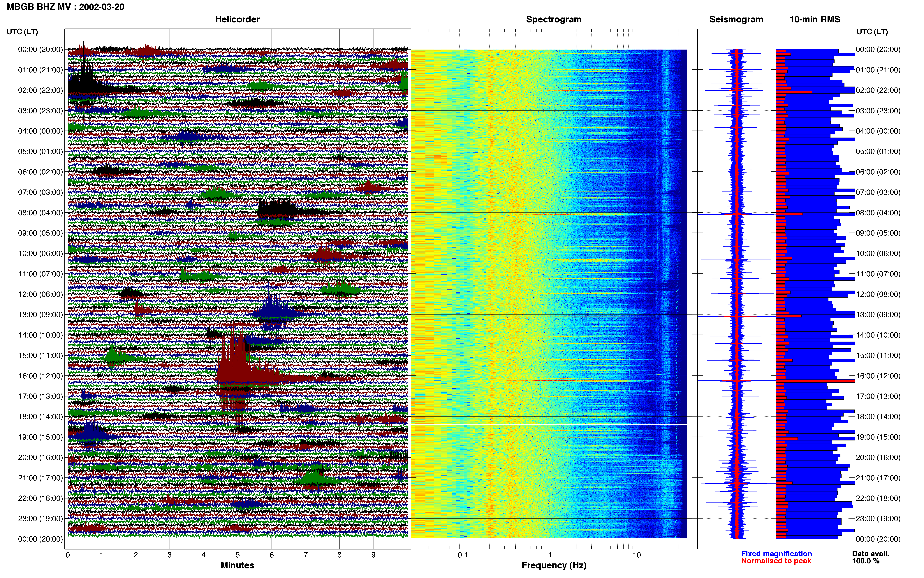
Task: Click the '10' frequency tick label
Action: coord(637,555)
